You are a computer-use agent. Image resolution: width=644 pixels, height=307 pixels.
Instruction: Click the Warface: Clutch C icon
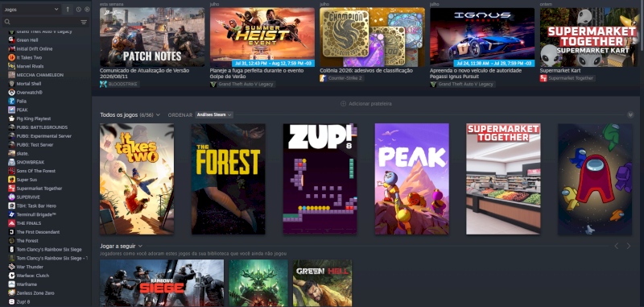click(x=11, y=276)
